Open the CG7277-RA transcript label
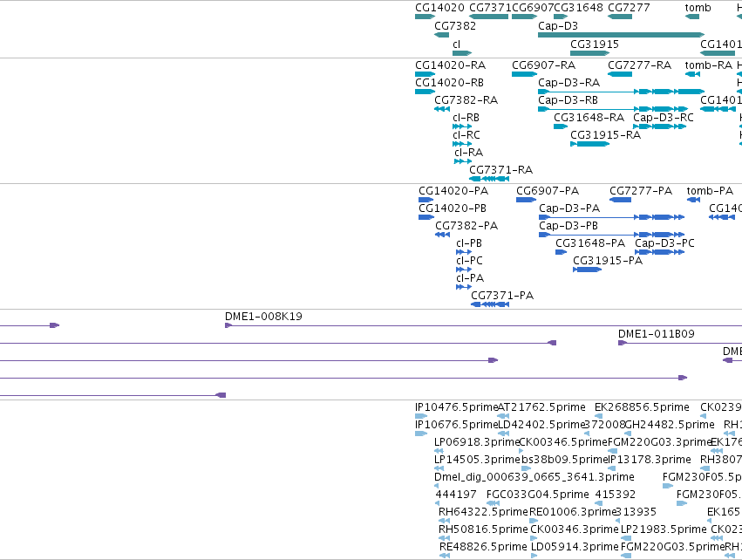The width and height of the screenshot is (742, 560). (639, 65)
